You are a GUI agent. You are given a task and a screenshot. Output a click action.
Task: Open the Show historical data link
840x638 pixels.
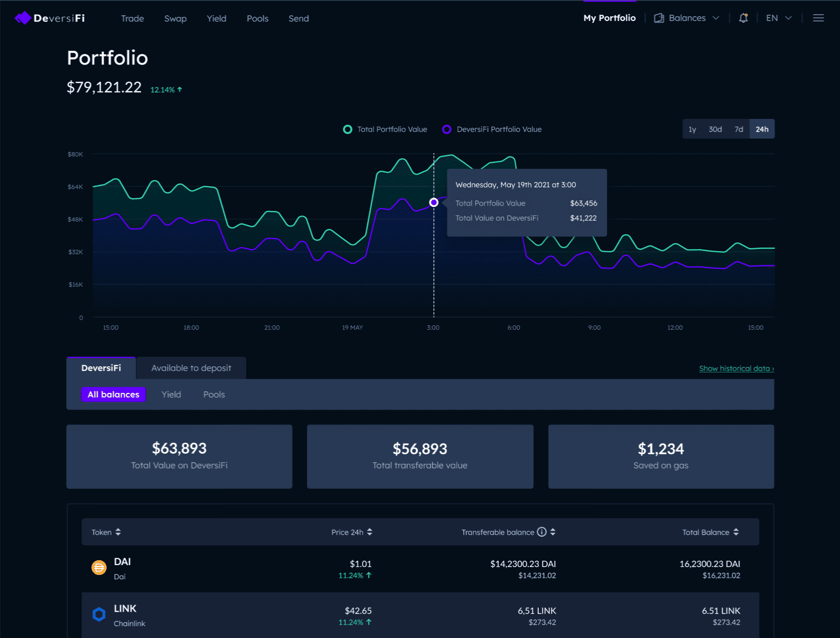point(736,368)
